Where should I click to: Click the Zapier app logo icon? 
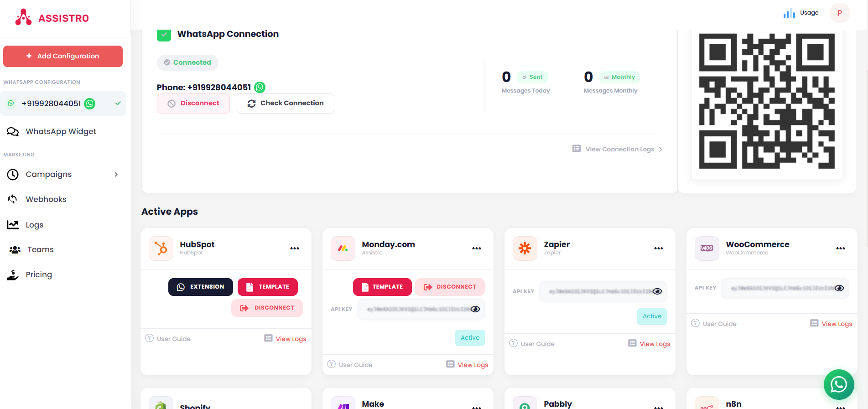[x=525, y=249]
